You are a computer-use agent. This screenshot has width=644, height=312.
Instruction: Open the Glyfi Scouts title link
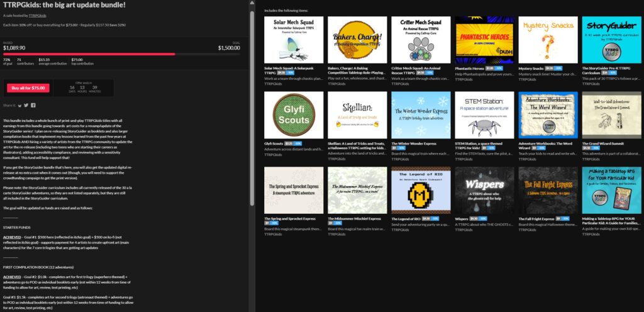274,143
